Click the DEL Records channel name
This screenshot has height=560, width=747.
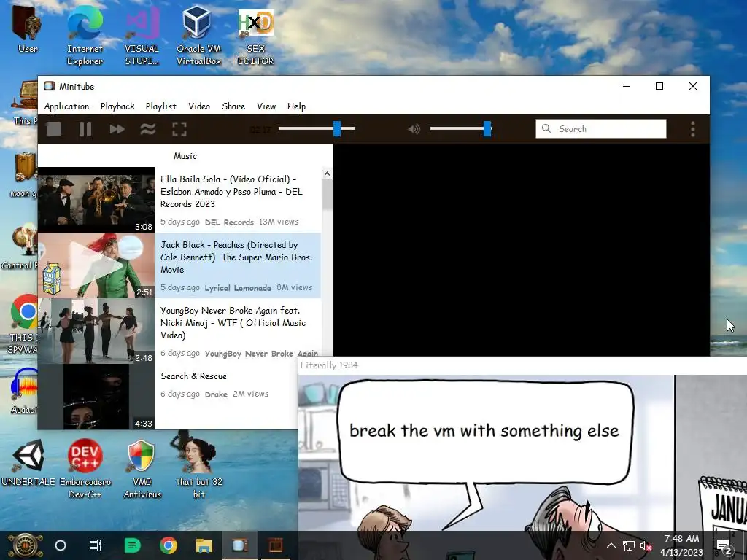[229, 222]
